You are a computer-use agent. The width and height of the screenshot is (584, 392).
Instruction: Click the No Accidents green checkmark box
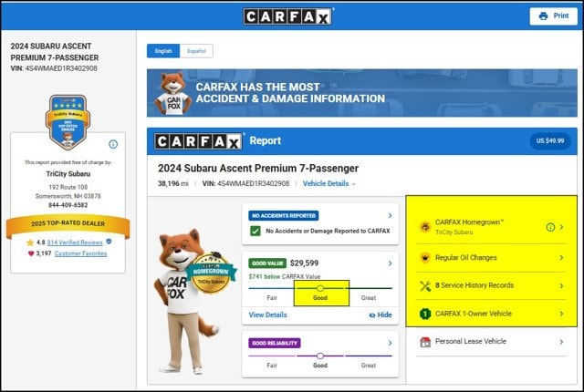click(x=255, y=231)
